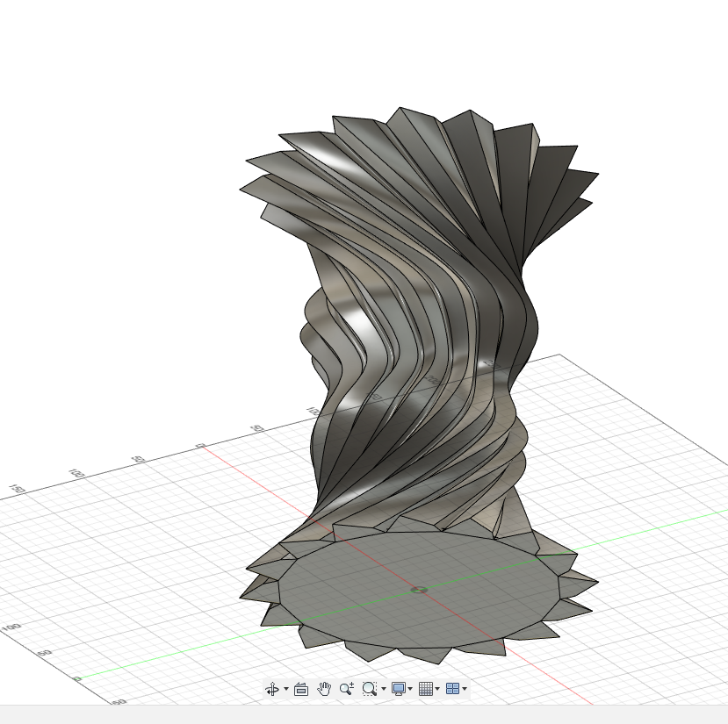
Task: Expand the Orbit tool dropdown arrow
Action: coord(285,690)
